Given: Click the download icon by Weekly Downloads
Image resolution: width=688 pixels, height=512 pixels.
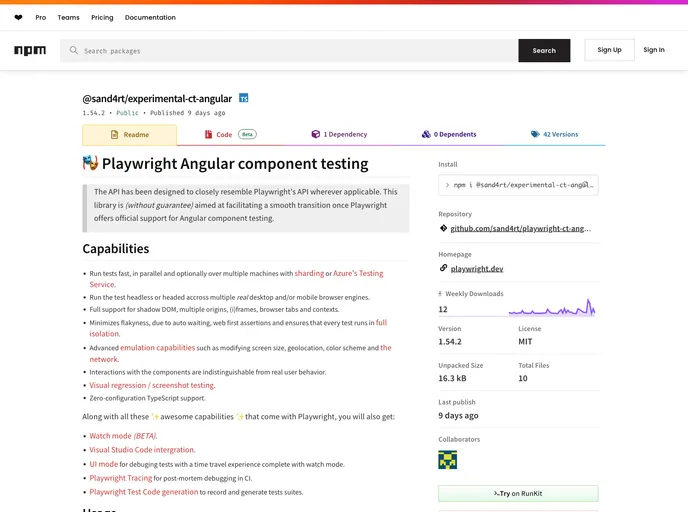Looking at the screenshot, I should click(440, 294).
